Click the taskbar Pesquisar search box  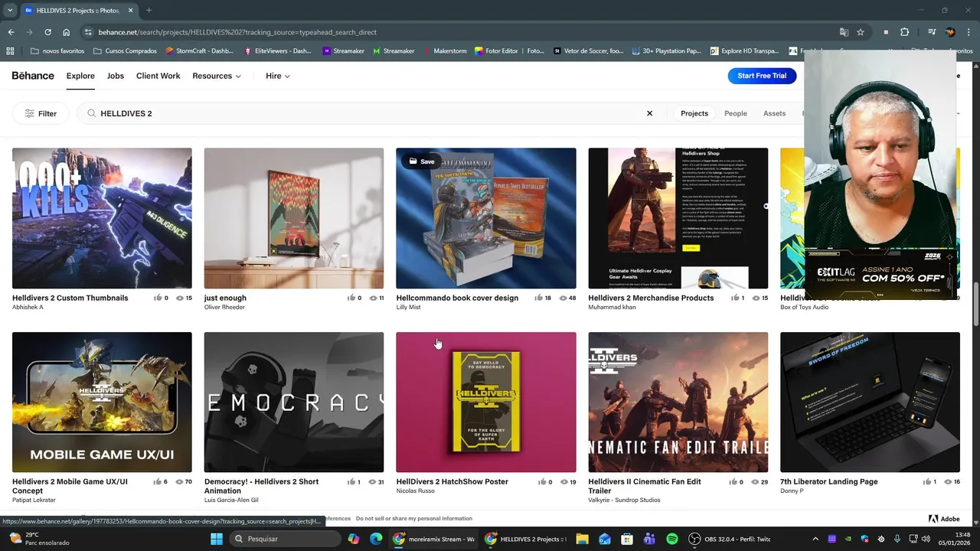point(286,539)
